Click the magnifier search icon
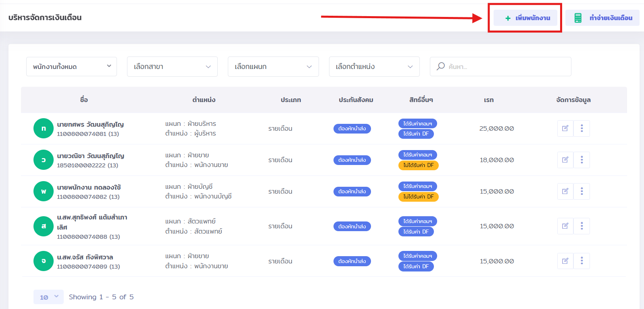The image size is (644, 309). click(x=441, y=66)
